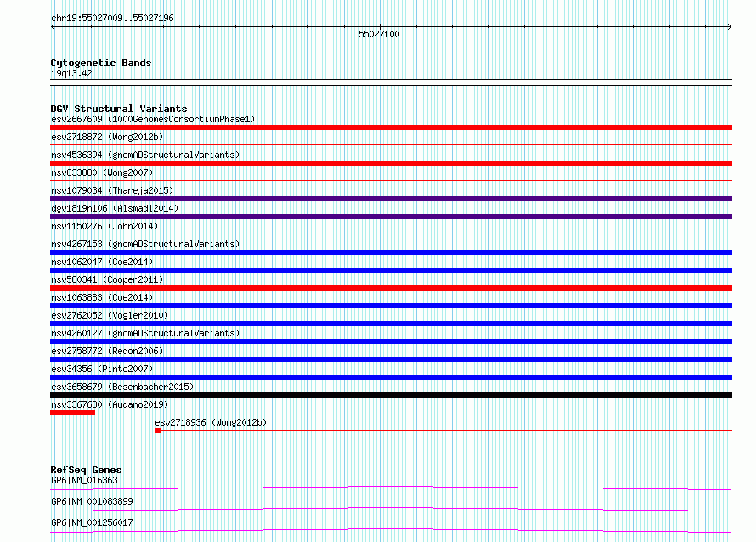Click the red bar under nsv580341
Image resolution: width=756 pixels, height=542 pixels.
click(391, 288)
